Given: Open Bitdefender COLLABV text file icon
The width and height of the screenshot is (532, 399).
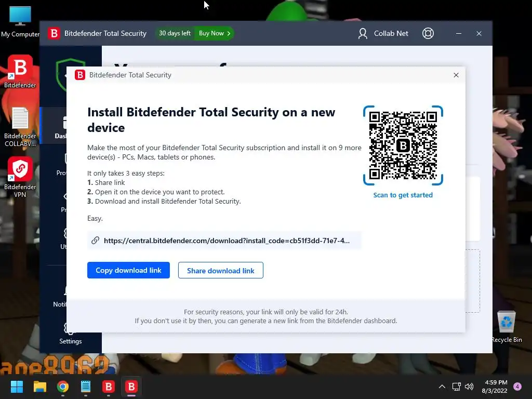Looking at the screenshot, I should [20, 127].
